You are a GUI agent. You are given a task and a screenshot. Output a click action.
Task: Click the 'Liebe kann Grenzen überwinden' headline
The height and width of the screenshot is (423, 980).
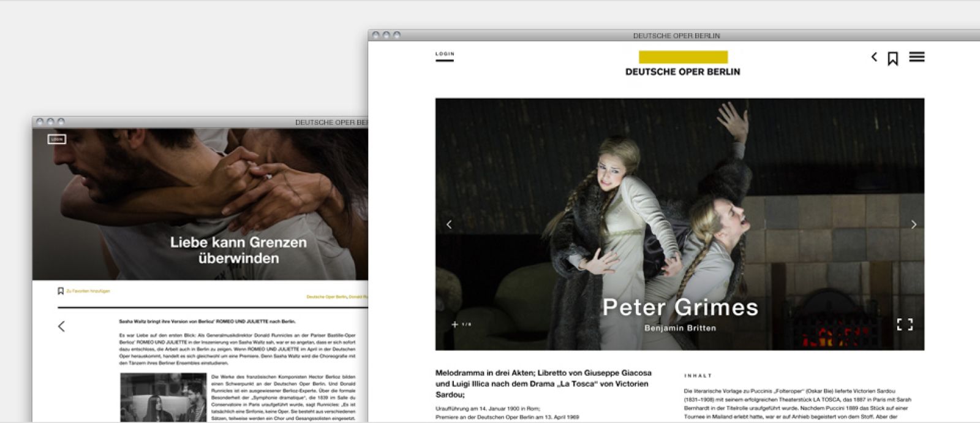click(238, 250)
